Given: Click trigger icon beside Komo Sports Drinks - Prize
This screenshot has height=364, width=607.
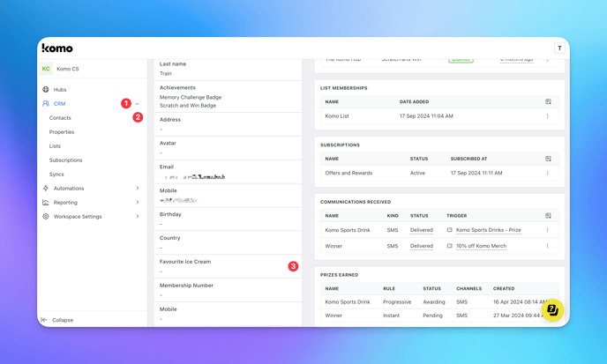Looking at the screenshot, I should pos(449,230).
